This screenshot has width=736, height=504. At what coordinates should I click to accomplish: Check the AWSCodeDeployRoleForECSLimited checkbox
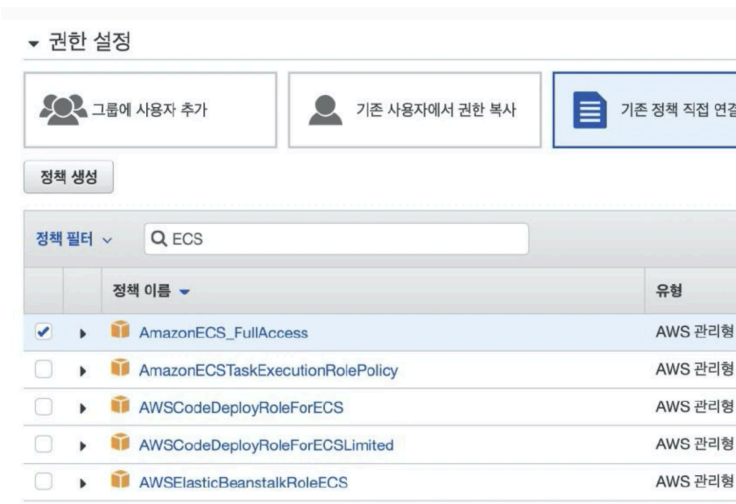point(43,444)
